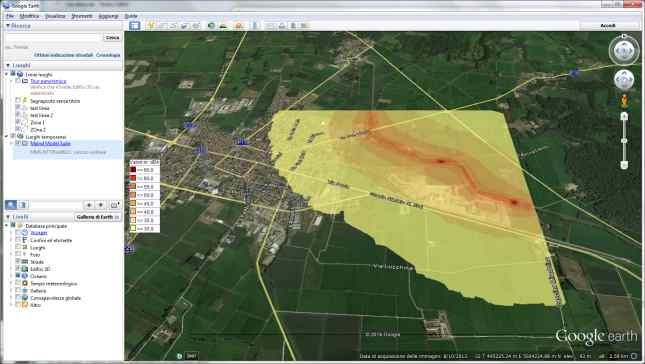The image size is (645, 364).
Task: Select the Altro layer item
Action: [35, 305]
